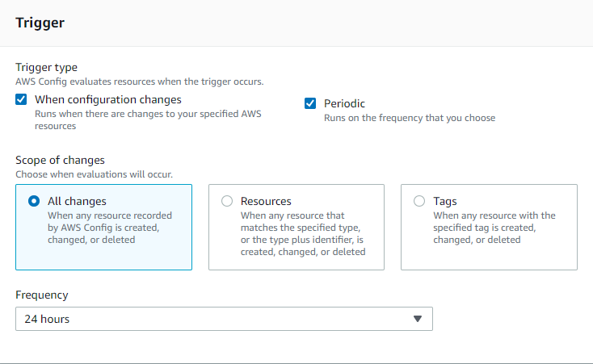The width and height of the screenshot is (593, 364).
Task: Click the Tags card title text
Action: coord(445,201)
